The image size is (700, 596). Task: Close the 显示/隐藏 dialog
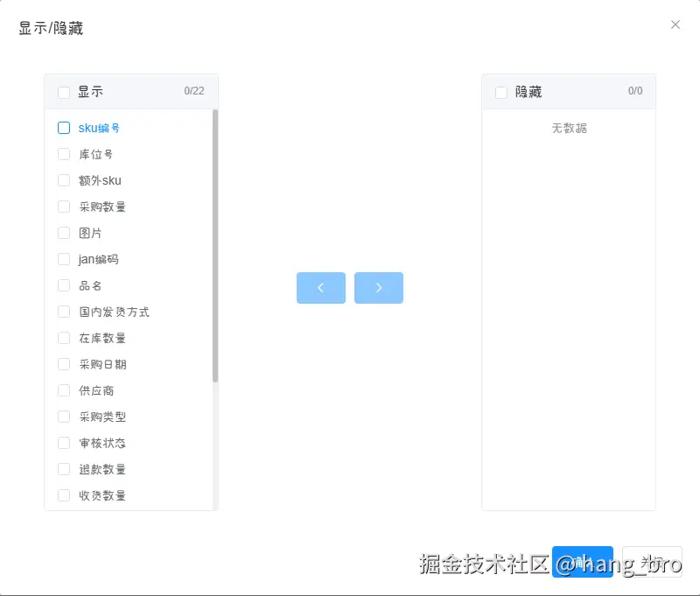pos(675,25)
